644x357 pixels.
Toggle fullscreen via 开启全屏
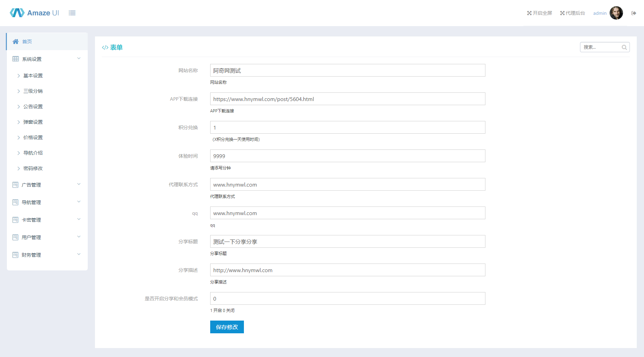tap(539, 13)
